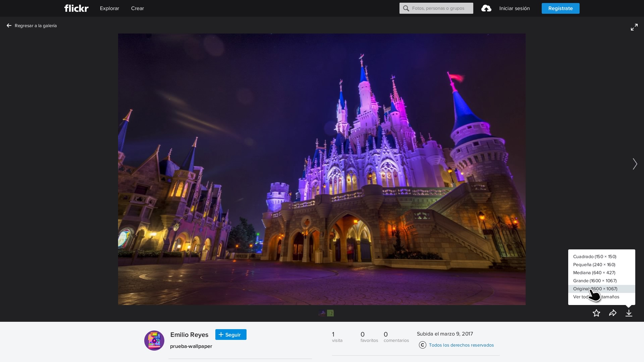Open Emilio Reyes avatar image
The width and height of the screenshot is (644, 362).
tap(154, 341)
